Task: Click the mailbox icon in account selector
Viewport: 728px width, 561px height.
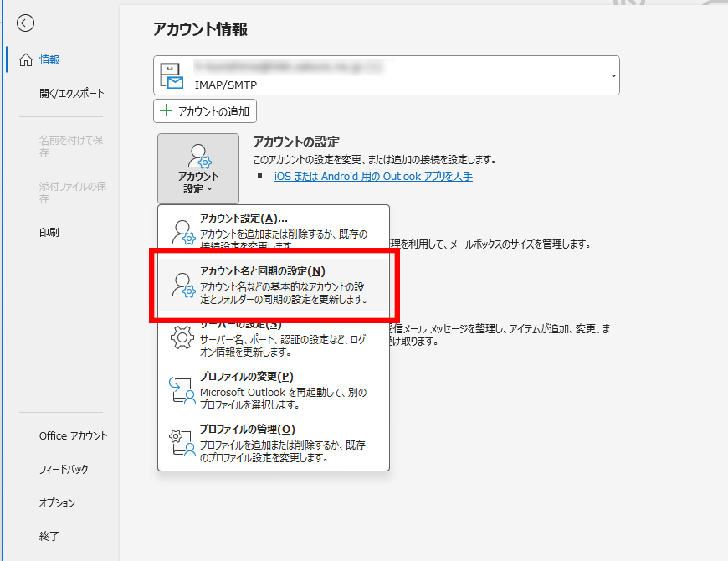Action: click(x=172, y=75)
